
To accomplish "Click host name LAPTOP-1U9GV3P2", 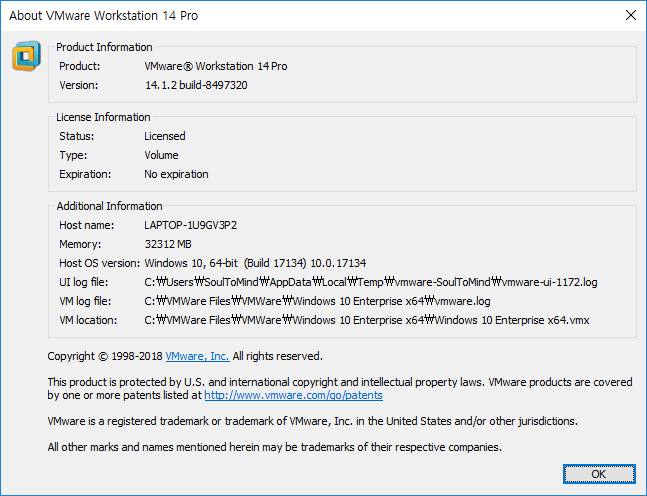I will click(x=191, y=225).
